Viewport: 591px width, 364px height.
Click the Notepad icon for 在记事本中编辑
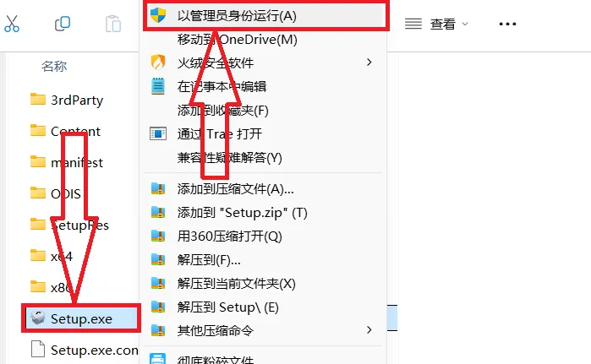pyautogui.click(x=158, y=86)
